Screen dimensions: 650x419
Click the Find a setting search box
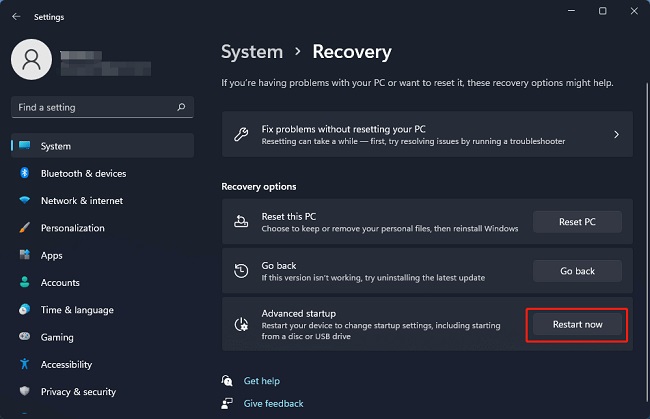point(95,107)
